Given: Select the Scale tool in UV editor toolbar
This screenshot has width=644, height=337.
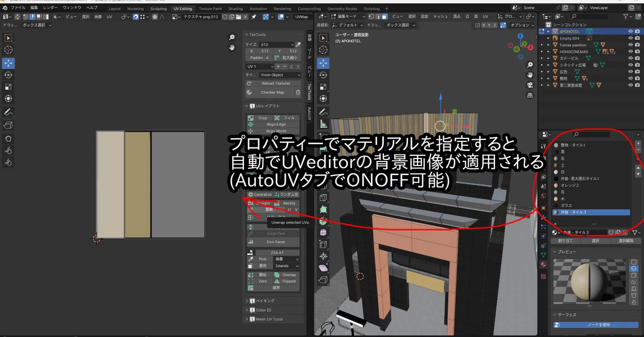Looking at the screenshot, I should pyautogui.click(x=8, y=87).
